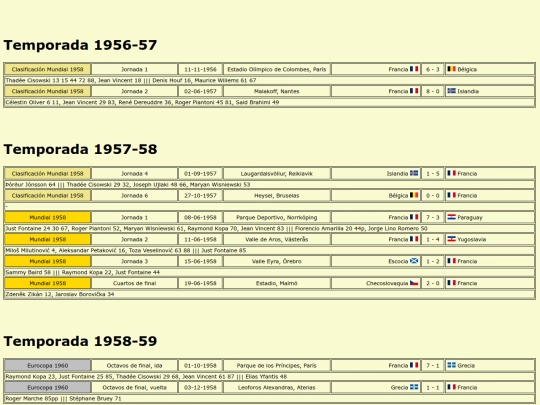Click the France flag in the 7 - 3 Paraguay row

[x=414, y=217]
